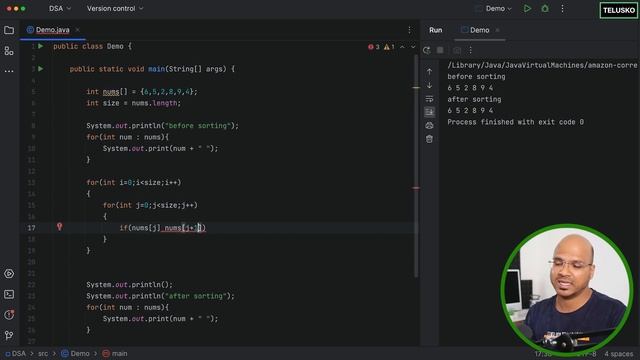This screenshot has width=640, height=360.
Task: Open the 4 spaces indent setting
Action: coord(619,354)
